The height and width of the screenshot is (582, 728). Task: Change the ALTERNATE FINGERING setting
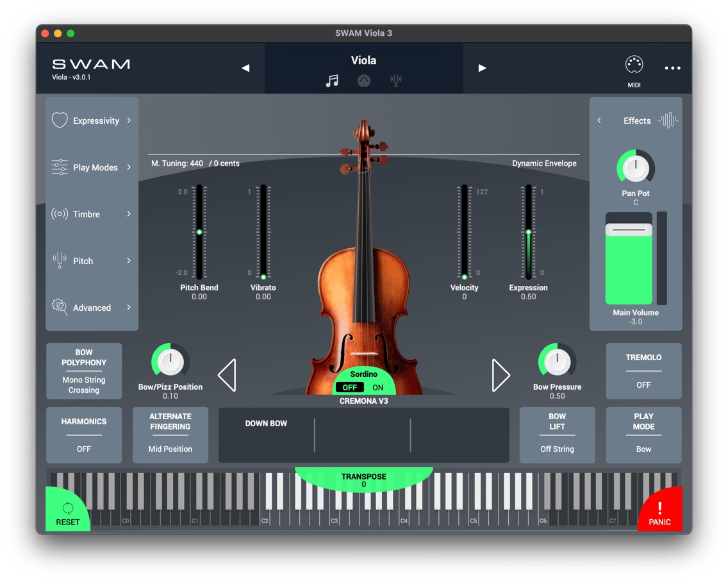click(170, 435)
